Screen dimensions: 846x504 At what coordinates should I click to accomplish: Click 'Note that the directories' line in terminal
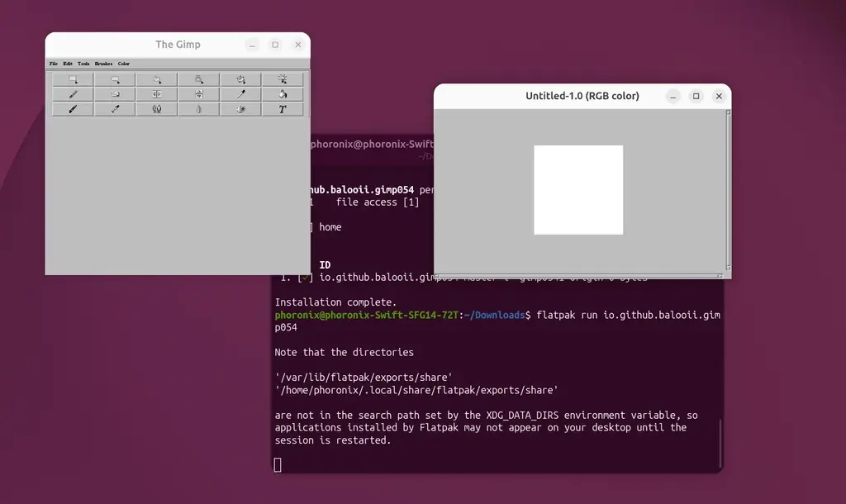[x=345, y=352]
